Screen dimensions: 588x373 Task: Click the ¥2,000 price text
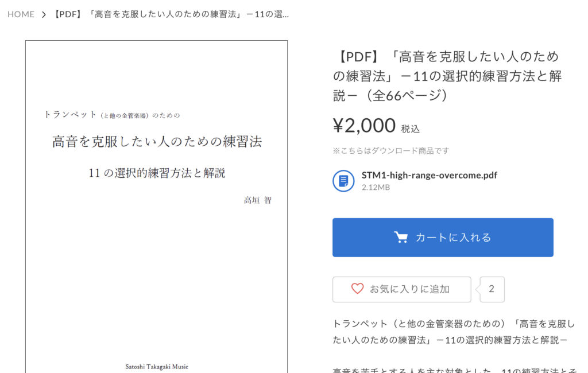[364, 126]
